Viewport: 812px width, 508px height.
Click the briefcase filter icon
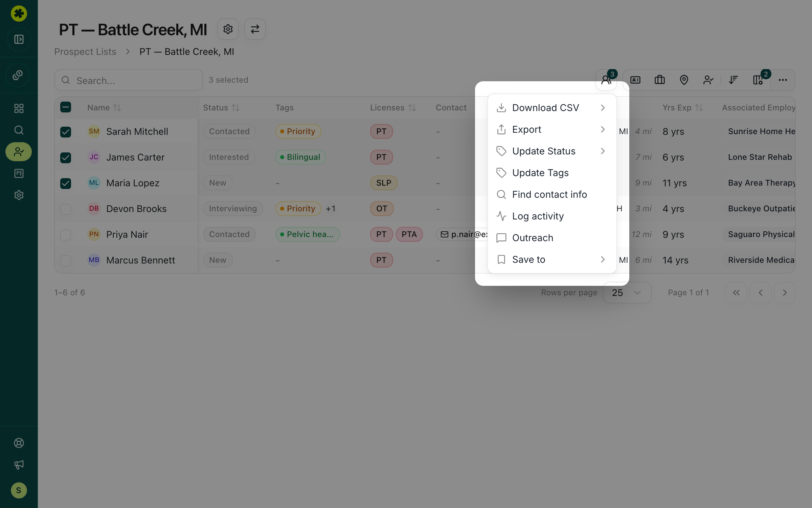(660, 80)
